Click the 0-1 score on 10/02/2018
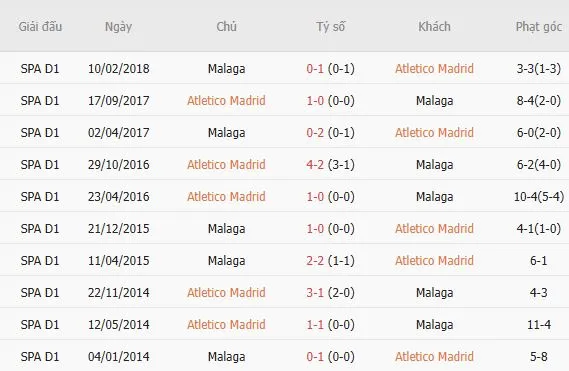Screen dimensions: 569x371 (x=315, y=69)
